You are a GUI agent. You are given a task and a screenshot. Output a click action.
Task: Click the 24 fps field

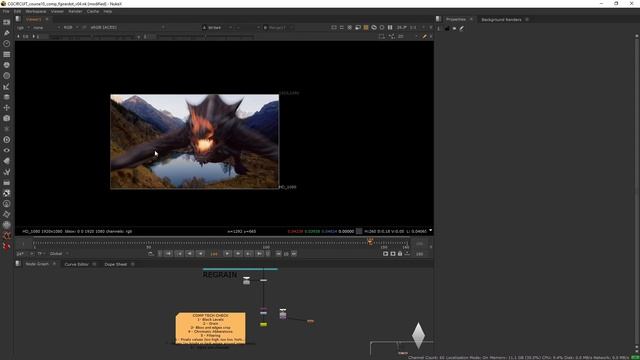[20, 254]
